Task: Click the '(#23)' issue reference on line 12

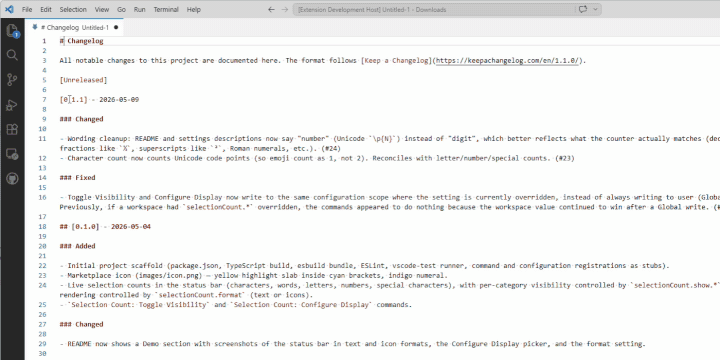Action: pyautogui.click(x=565, y=158)
